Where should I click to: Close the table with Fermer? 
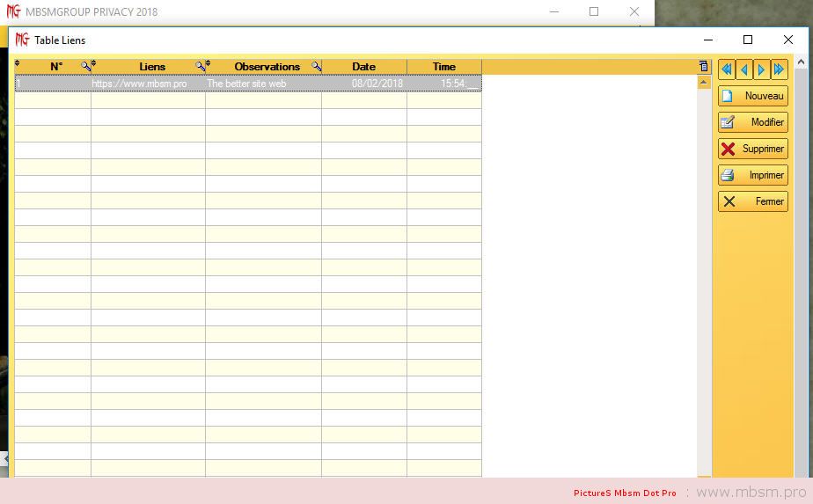pyautogui.click(x=753, y=201)
